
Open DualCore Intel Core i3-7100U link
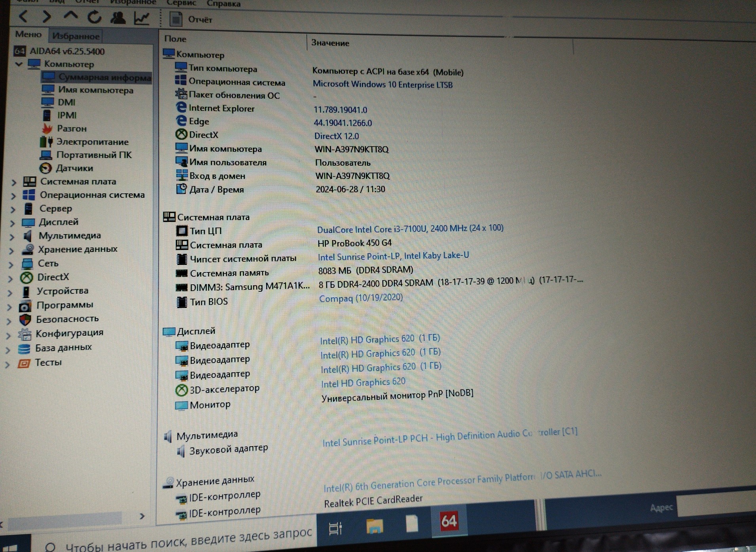coord(410,229)
